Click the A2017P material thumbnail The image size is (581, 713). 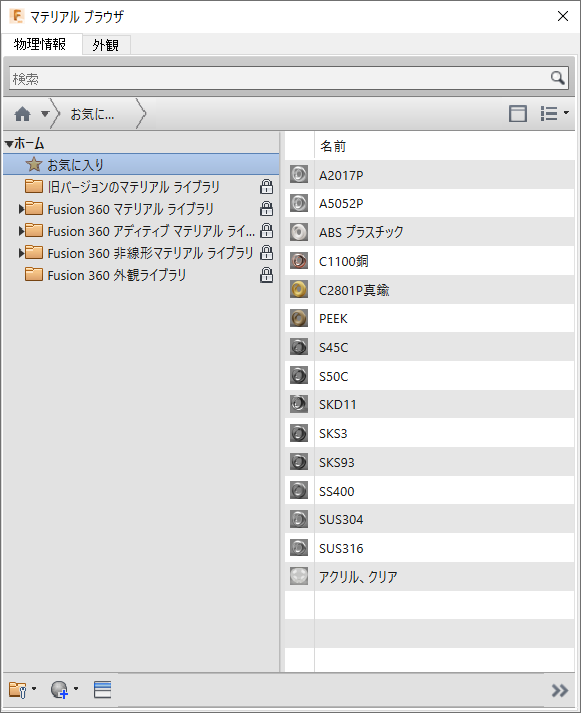[299, 174]
